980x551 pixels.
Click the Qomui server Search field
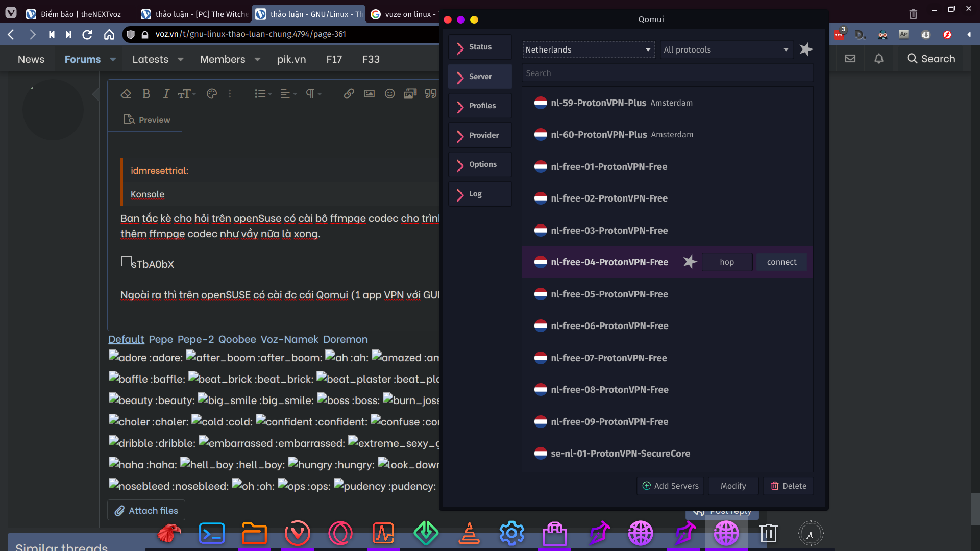pos(668,73)
